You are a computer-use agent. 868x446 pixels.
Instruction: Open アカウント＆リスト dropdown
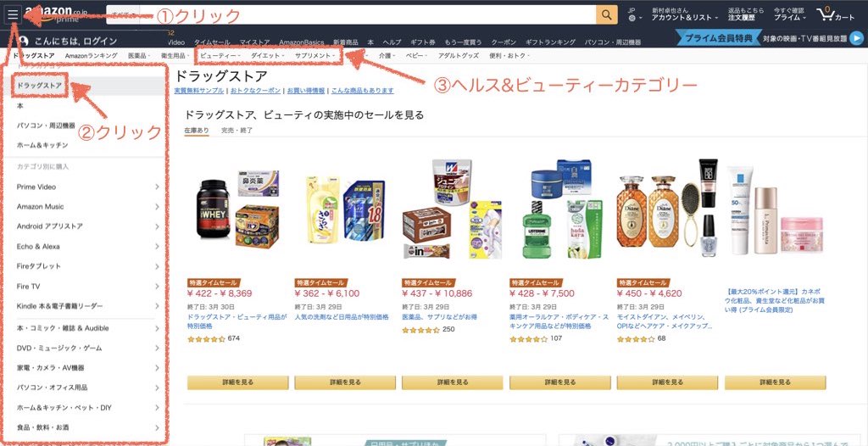(x=684, y=18)
